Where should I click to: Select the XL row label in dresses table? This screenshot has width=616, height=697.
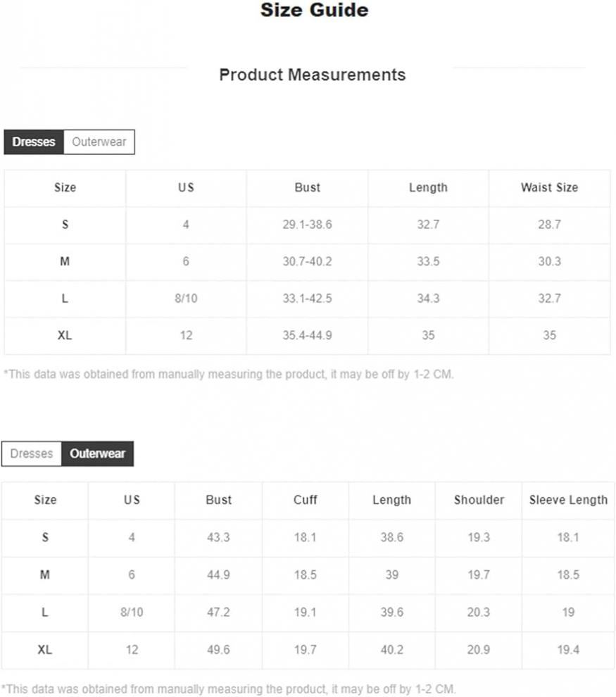coord(65,335)
